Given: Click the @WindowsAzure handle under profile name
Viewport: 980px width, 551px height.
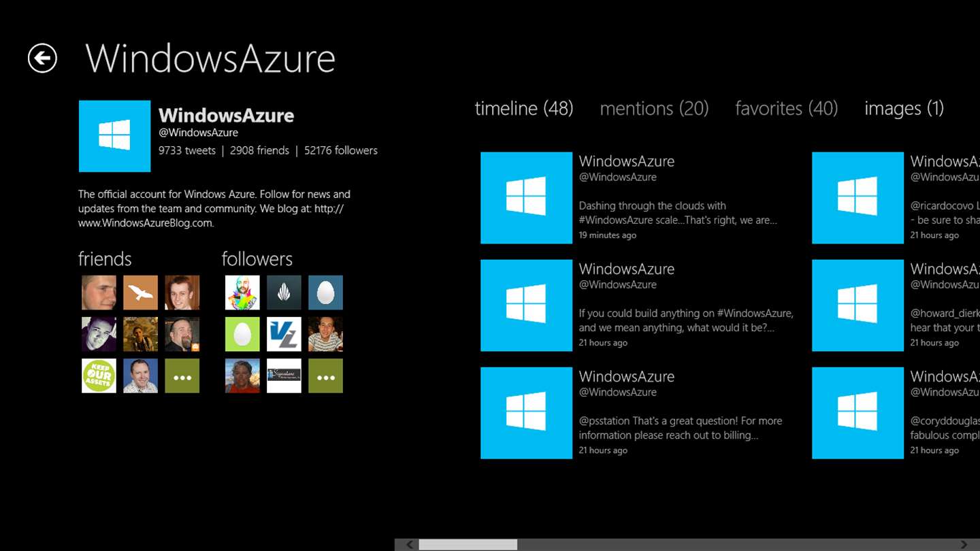Looking at the screenshot, I should (x=198, y=133).
